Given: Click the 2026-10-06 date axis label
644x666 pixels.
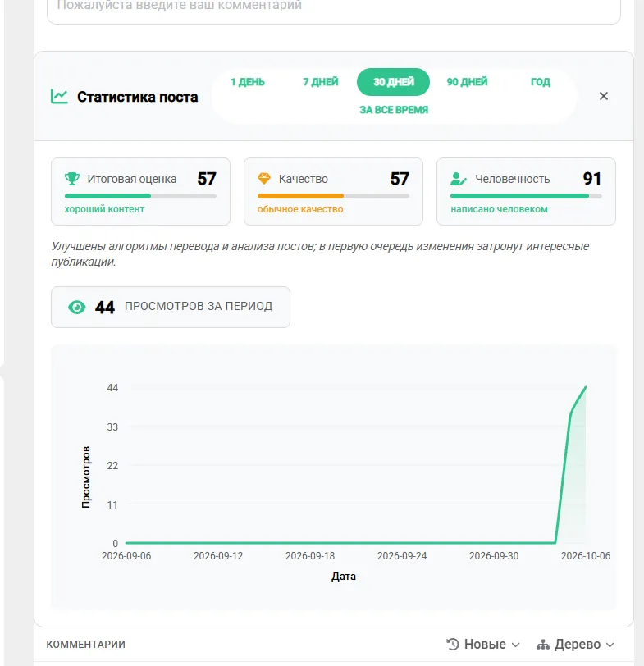Looking at the screenshot, I should [x=586, y=556].
